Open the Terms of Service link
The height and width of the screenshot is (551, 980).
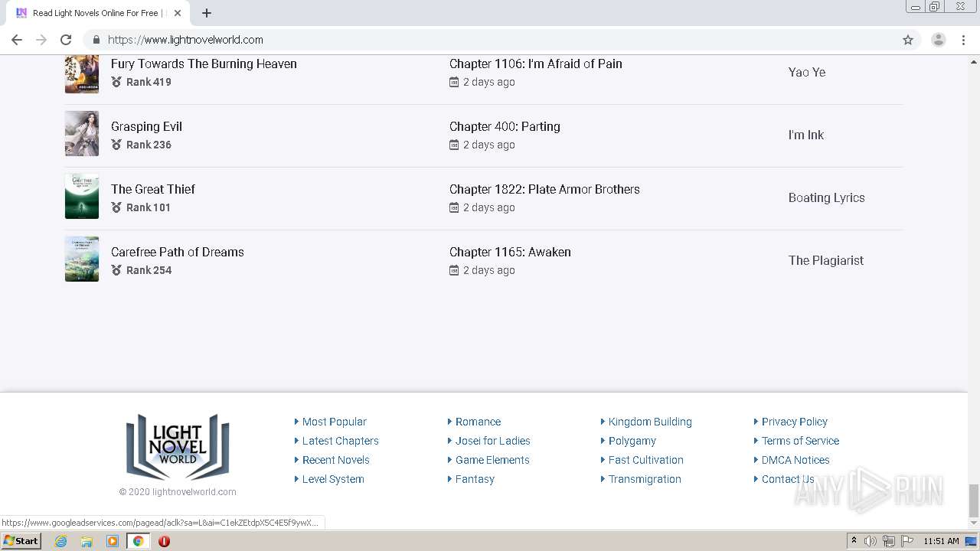pos(800,441)
